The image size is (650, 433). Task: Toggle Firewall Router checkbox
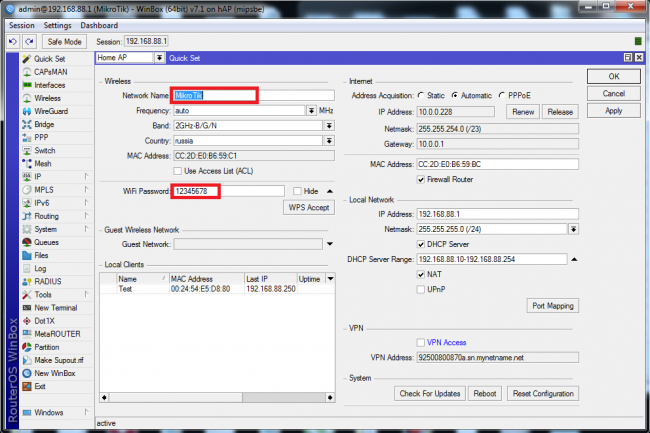click(421, 179)
